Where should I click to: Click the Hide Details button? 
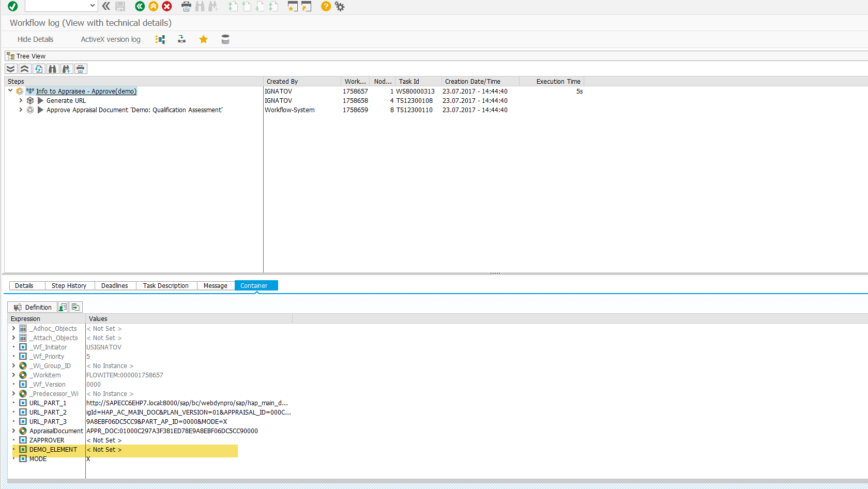tap(35, 39)
